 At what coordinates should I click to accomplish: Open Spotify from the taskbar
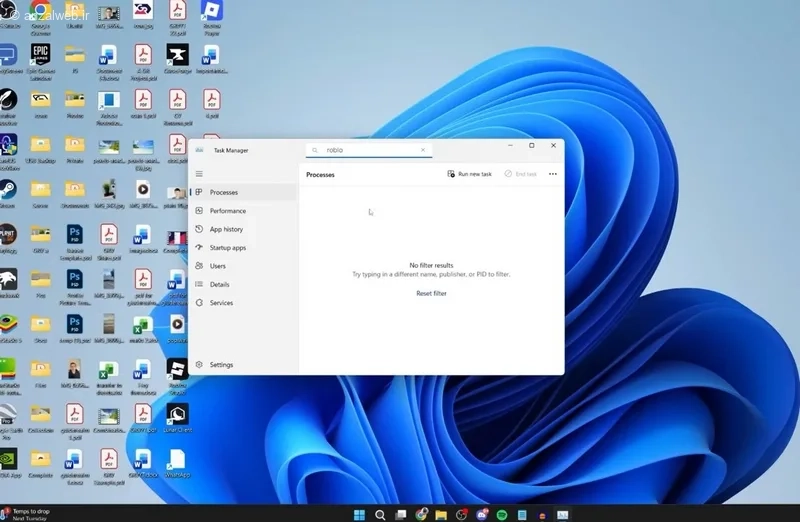pos(502,515)
